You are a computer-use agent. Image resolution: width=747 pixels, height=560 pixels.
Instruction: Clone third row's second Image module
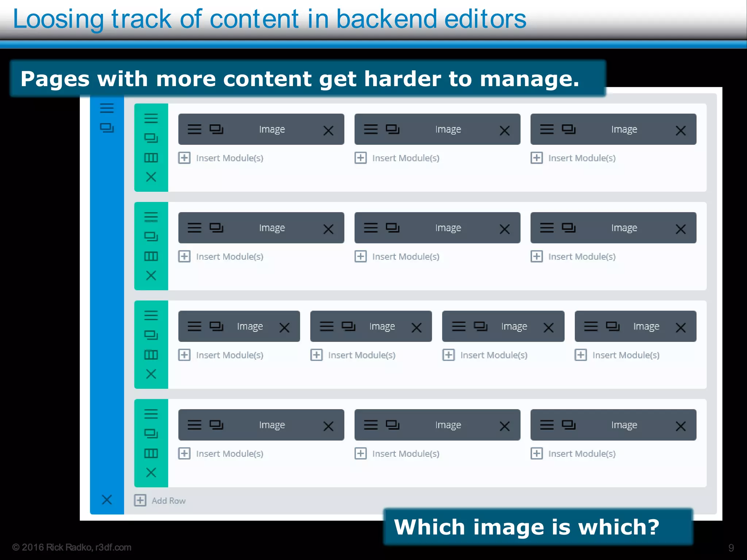(348, 326)
